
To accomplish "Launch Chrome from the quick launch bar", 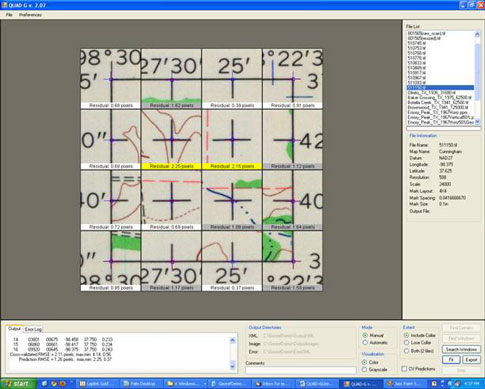I will coord(54,384).
